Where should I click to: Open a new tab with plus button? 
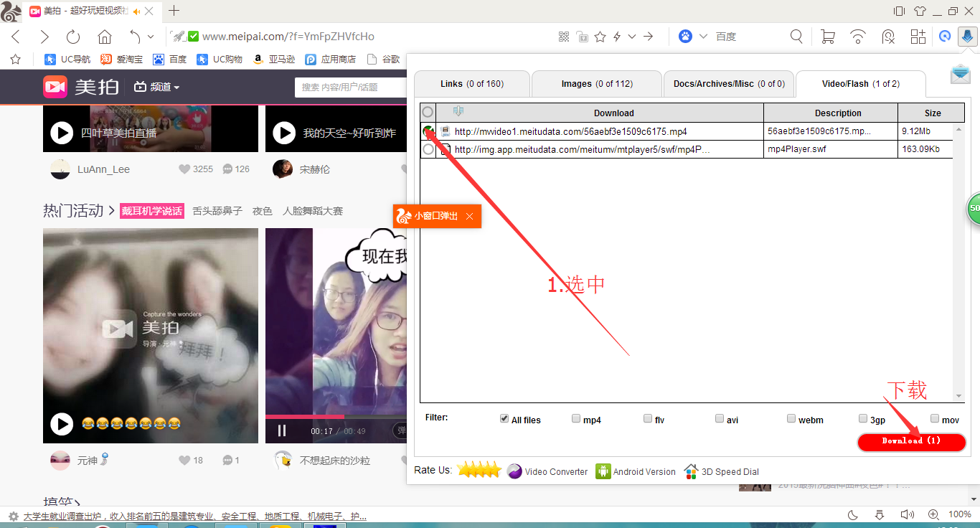[x=174, y=11]
